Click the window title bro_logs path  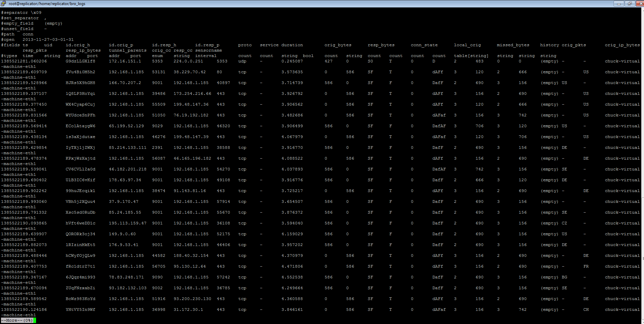47,4
